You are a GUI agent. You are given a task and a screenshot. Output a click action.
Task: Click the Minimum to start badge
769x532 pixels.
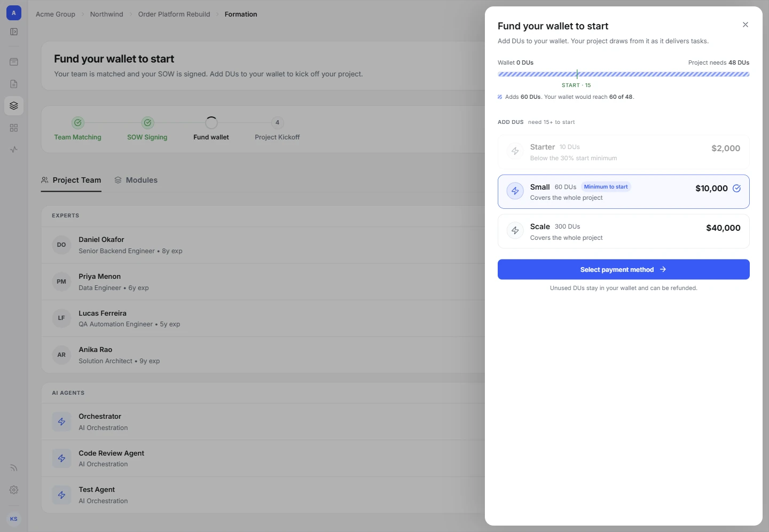pyautogui.click(x=606, y=187)
